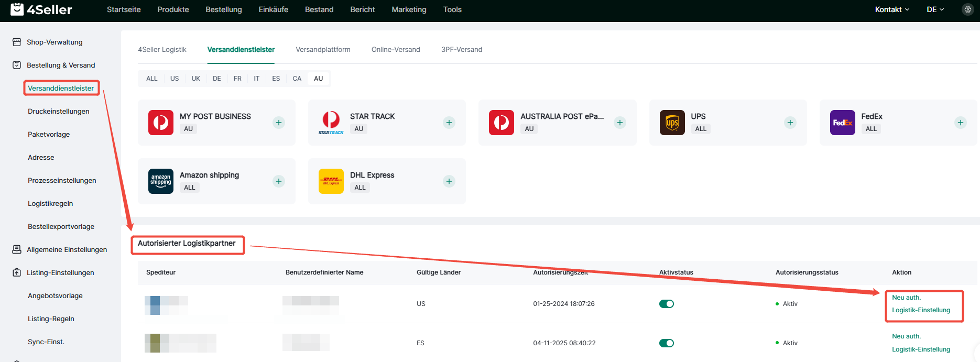This screenshot has width=980, height=362.
Task: Filter carriers by FR
Action: 237,79
